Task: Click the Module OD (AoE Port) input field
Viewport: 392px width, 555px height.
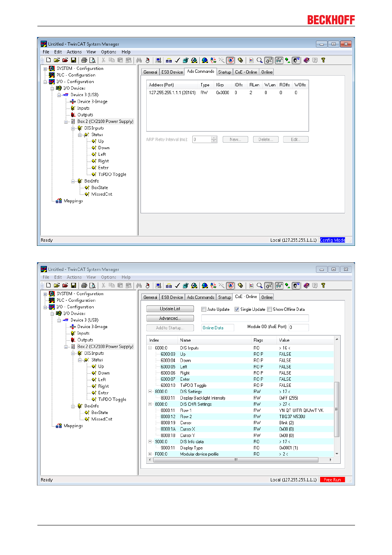Action: pyautogui.click(x=298, y=327)
